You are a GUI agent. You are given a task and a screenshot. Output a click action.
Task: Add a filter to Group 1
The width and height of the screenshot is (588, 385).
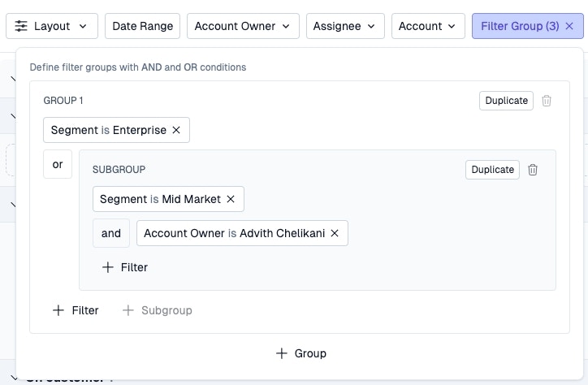(76, 310)
